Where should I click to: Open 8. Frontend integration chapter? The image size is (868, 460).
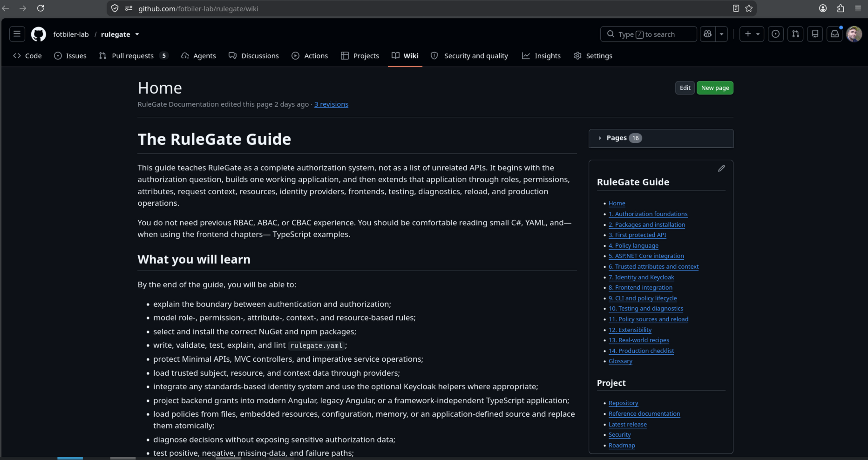(x=641, y=288)
